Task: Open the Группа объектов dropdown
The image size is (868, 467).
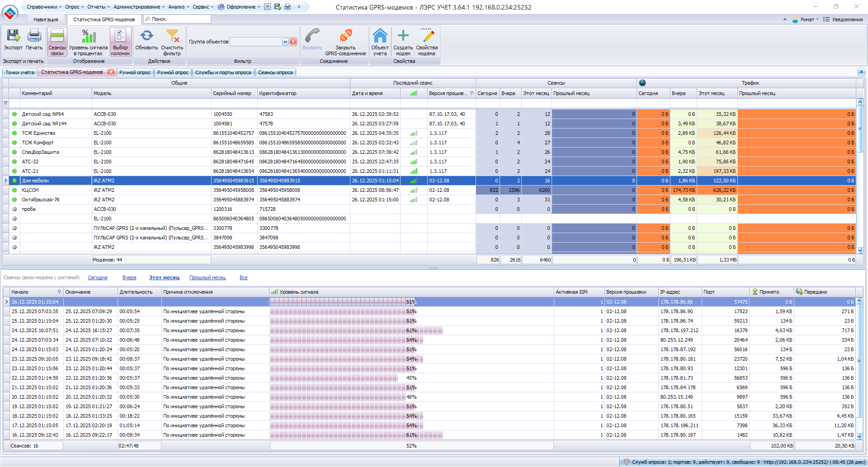Action: pyautogui.click(x=285, y=42)
